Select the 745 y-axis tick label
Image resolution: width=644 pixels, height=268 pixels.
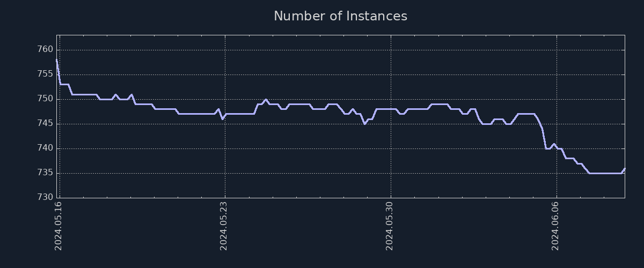pyautogui.click(x=44, y=124)
